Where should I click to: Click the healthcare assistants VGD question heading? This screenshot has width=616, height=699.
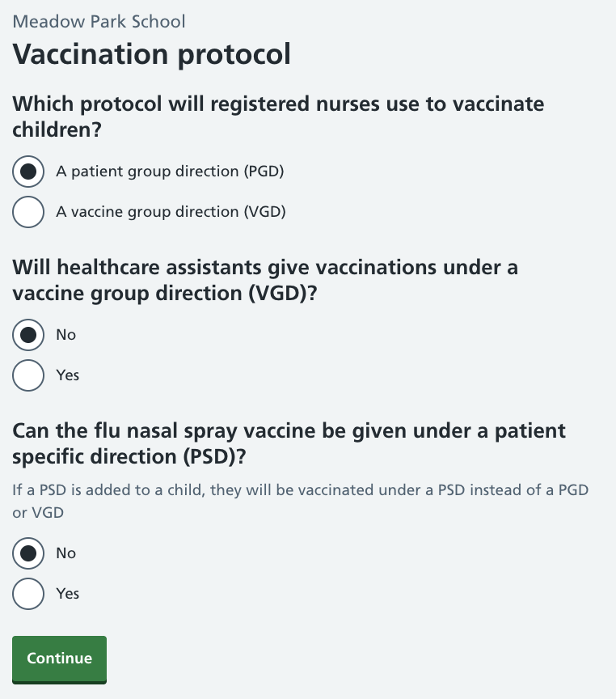(x=265, y=280)
